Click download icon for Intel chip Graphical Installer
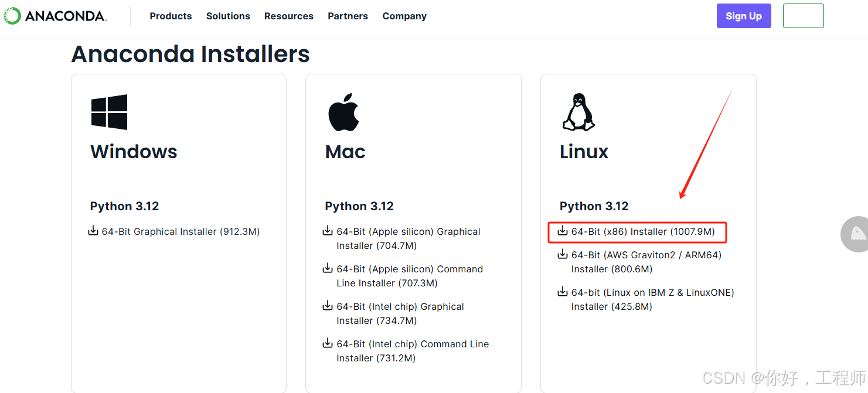This screenshot has height=393, width=868. [328, 306]
